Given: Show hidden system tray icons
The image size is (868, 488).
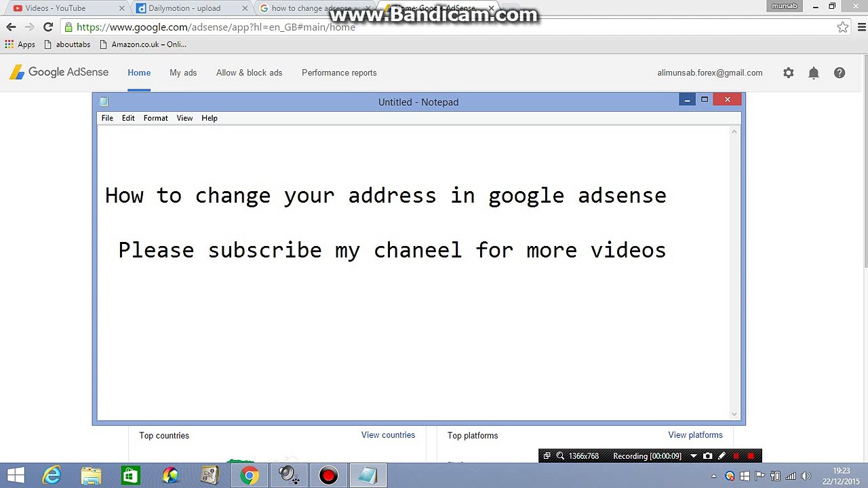Looking at the screenshot, I should pos(713,476).
